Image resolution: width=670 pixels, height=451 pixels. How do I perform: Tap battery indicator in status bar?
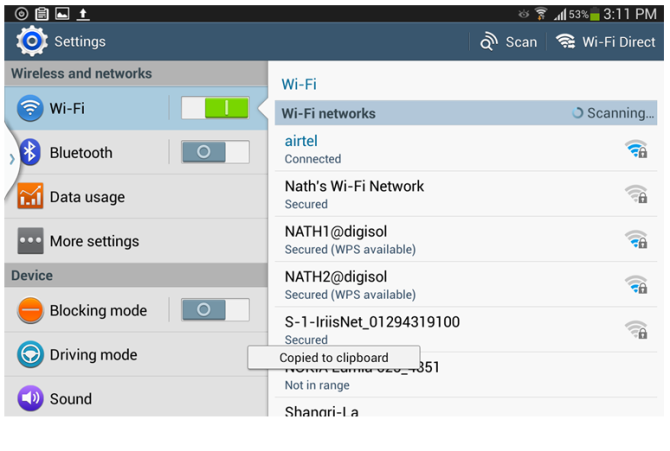(x=594, y=14)
